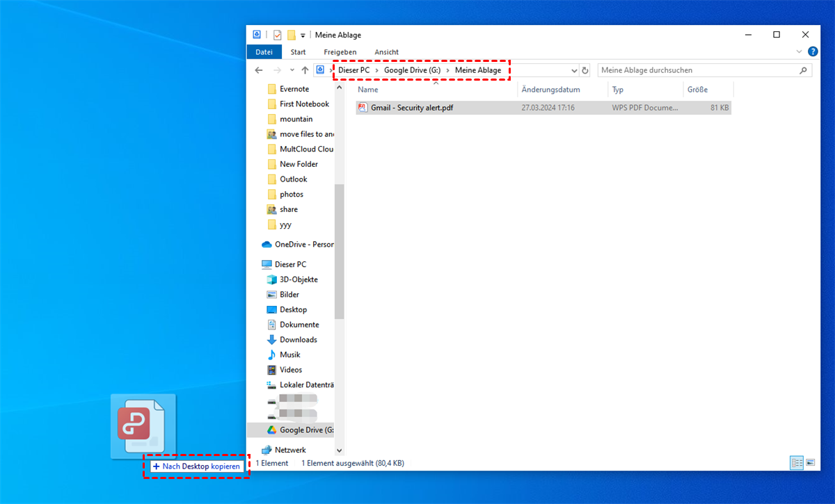835x504 pixels.
Task: Expand the ribbon with the chevron
Action: [799, 52]
